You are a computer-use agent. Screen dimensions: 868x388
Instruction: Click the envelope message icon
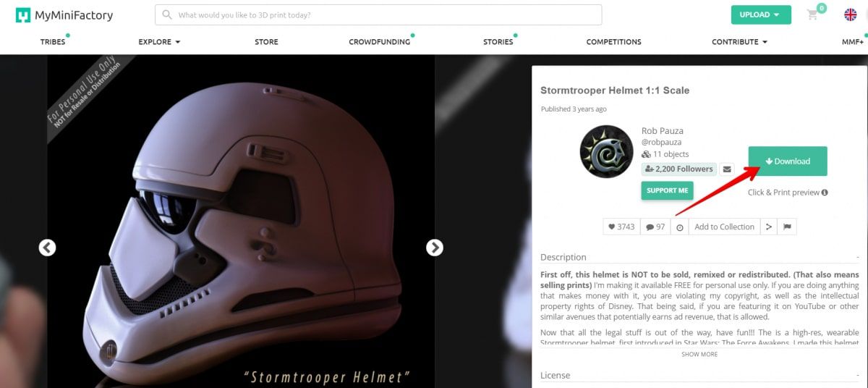tap(727, 169)
